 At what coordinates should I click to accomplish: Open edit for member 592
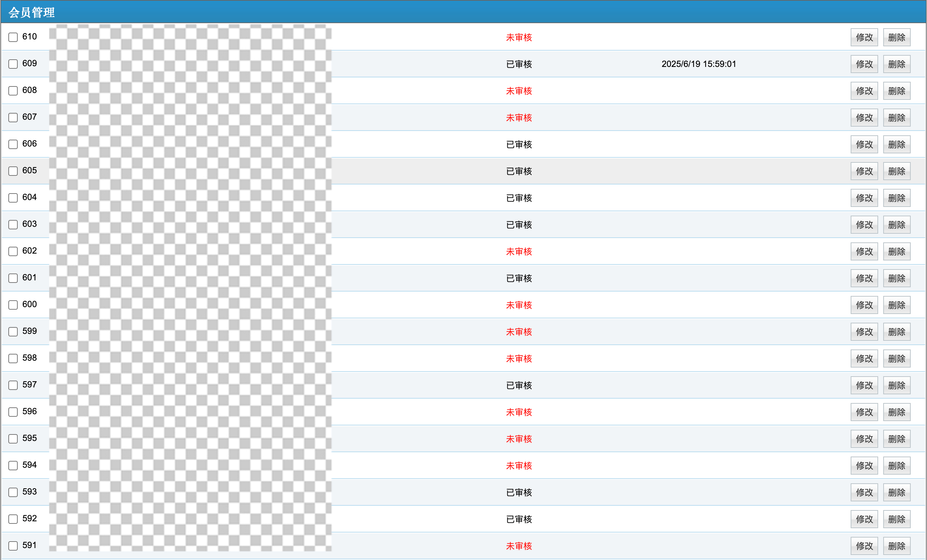[864, 519]
